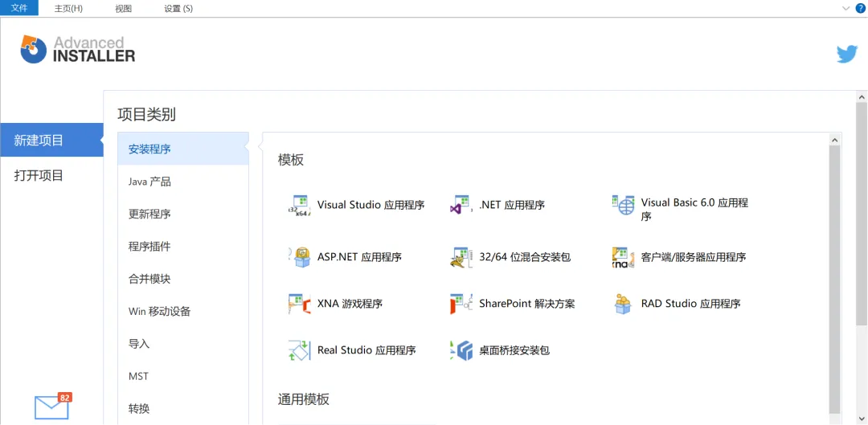Click the templates panel scrollbar up arrow
This screenshot has height=425, width=868.
click(x=834, y=140)
